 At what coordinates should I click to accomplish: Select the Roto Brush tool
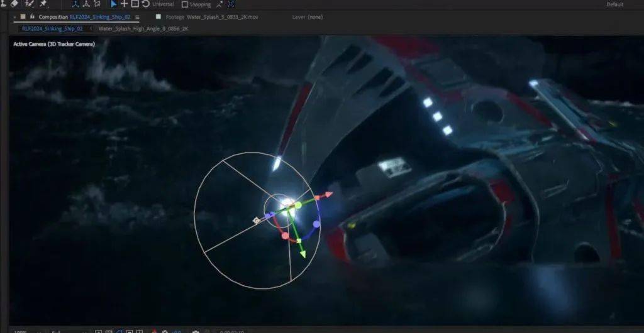[29, 4]
